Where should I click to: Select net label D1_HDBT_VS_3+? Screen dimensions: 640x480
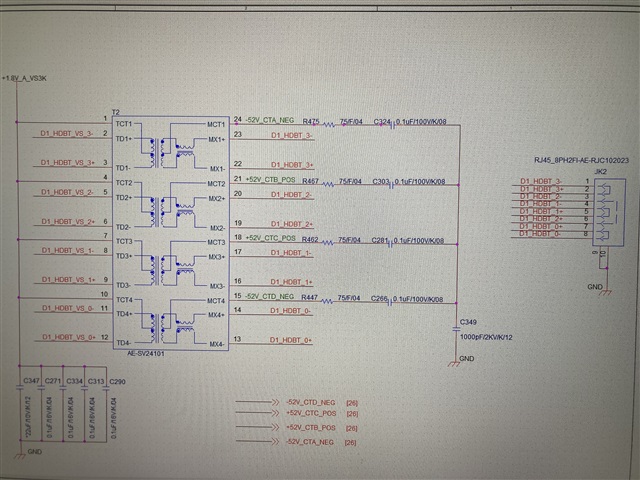click(x=68, y=162)
